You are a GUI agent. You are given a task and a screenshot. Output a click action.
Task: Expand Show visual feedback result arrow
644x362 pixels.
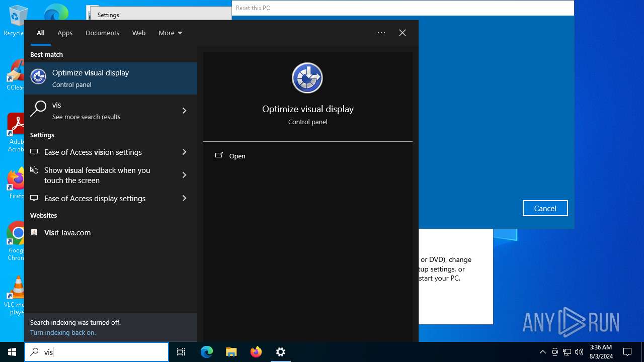(184, 175)
